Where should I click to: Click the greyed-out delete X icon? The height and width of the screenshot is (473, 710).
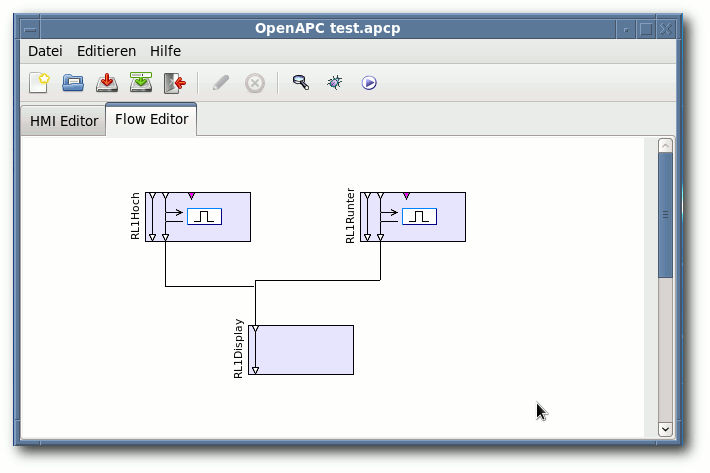pos(255,83)
